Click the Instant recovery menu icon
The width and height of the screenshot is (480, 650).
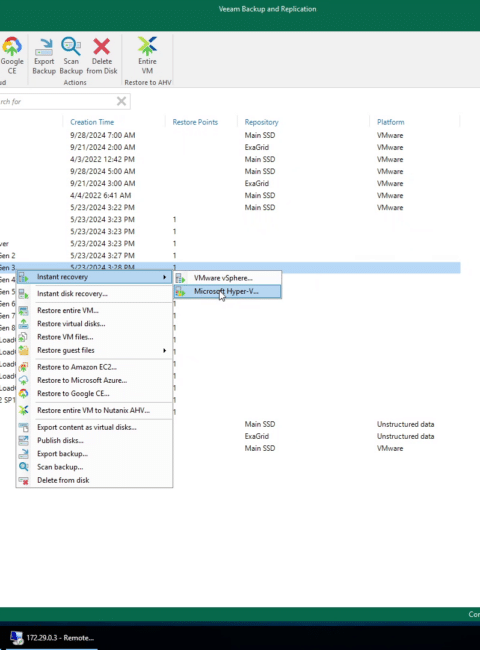click(23, 277)
